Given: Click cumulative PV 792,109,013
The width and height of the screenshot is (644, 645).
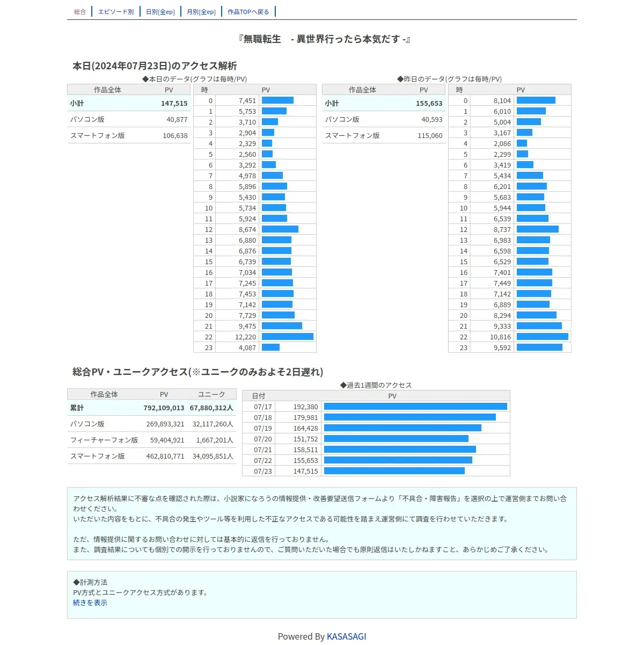Looking at the screenshot, I should pos(164,408).
